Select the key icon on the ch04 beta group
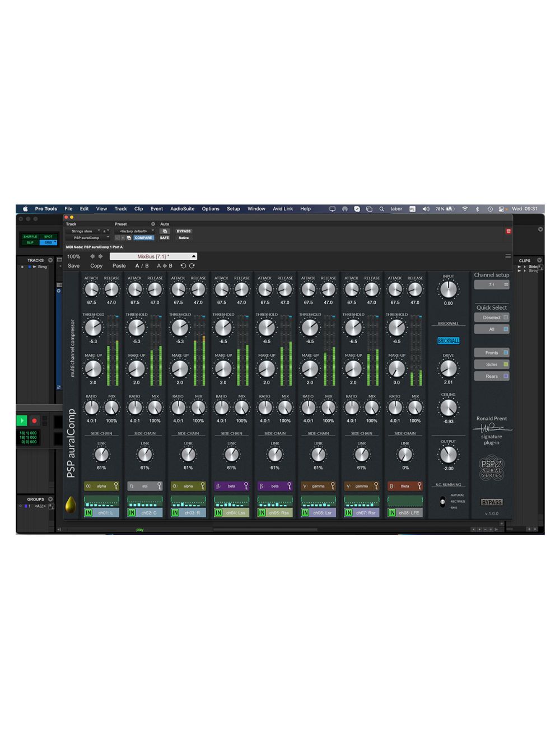Screen dimensions: 560x739 (x=245, y=486)
